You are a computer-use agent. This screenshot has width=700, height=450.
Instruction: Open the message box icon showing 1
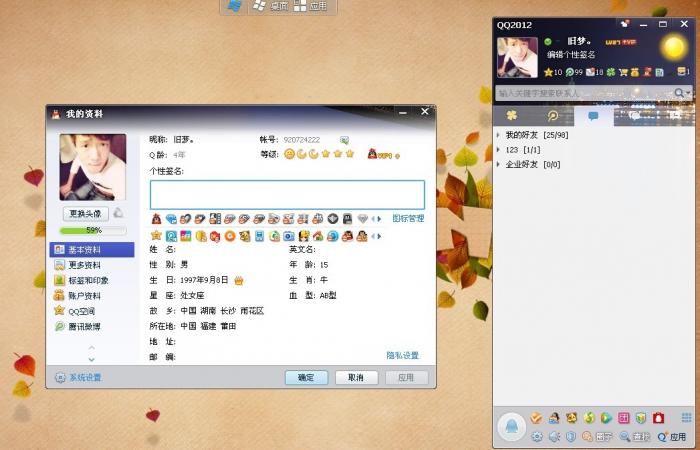coord(684,71)
